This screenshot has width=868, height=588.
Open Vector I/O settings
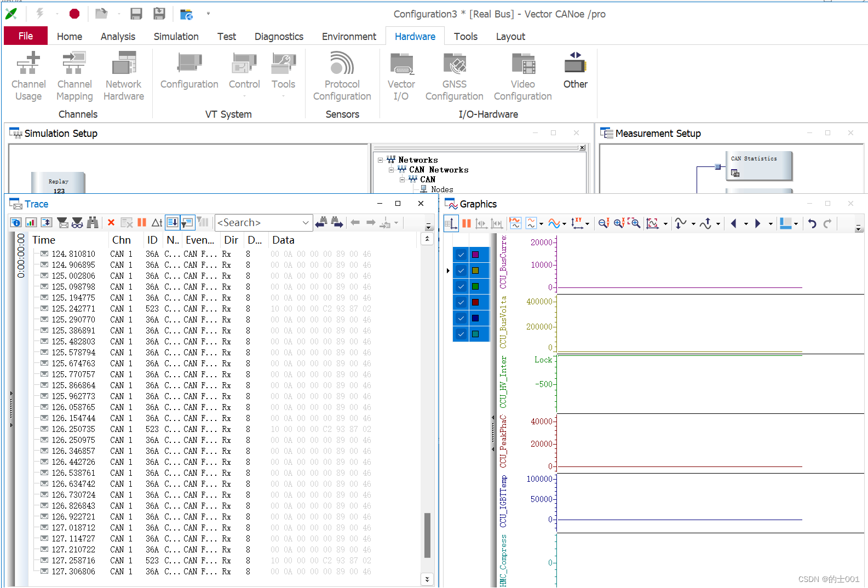click(401, 76)
